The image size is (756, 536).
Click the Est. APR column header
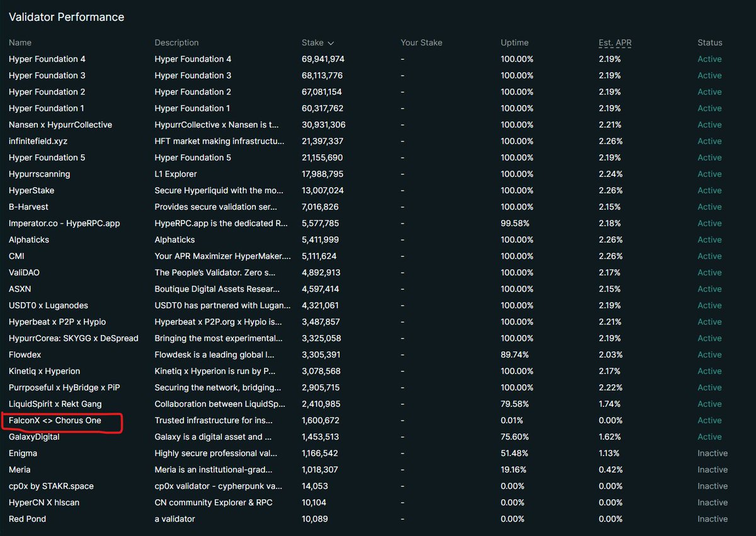tap(615, 43)
